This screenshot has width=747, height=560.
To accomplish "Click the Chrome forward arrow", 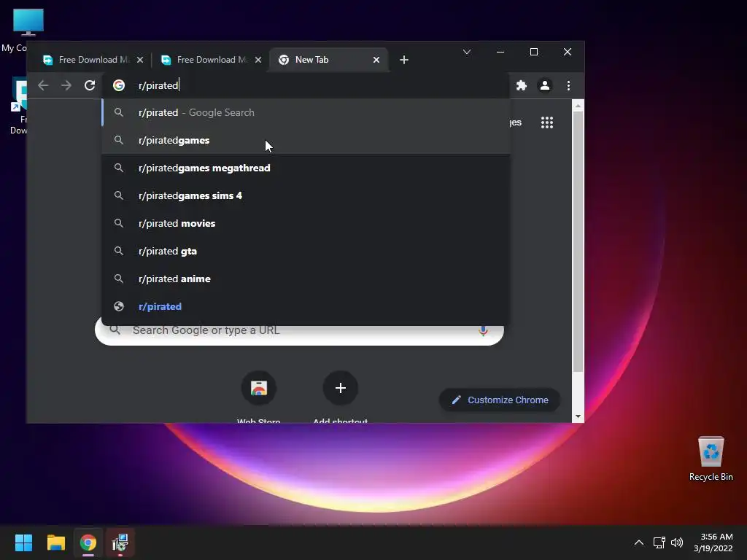I will 66,85.
